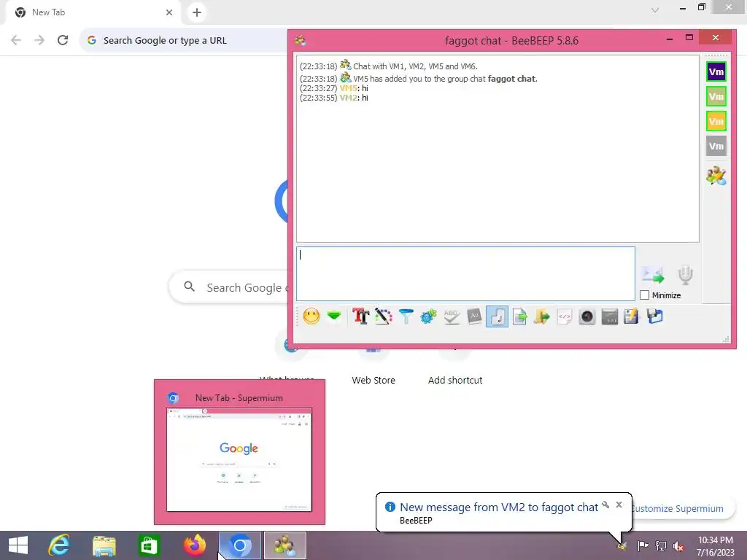Click the BeeBEEP icon in chat title bar
This screenshot has width=747, height=560.
(x=300, y=41)
